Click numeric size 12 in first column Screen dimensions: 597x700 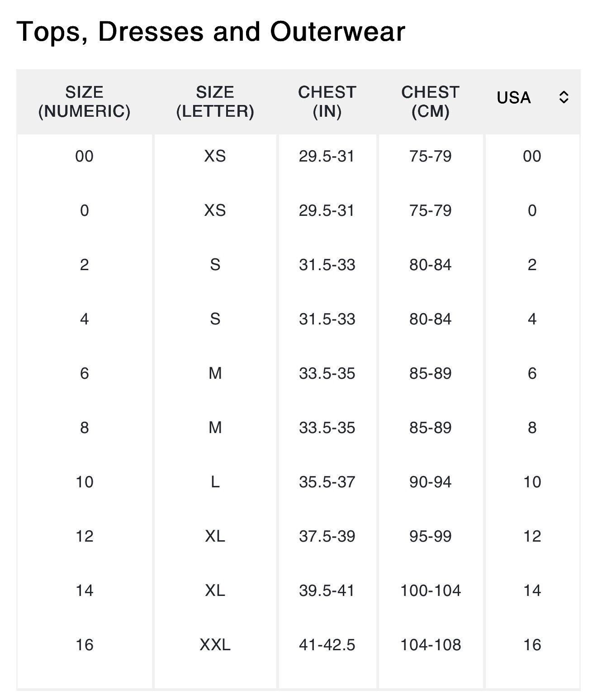(x=85, y=536)
